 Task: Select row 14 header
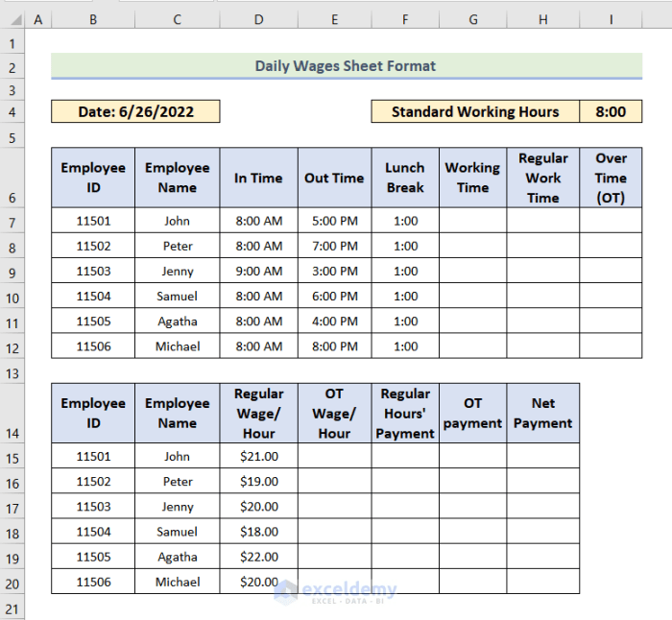pyautogui.click(x=12, y=414)
